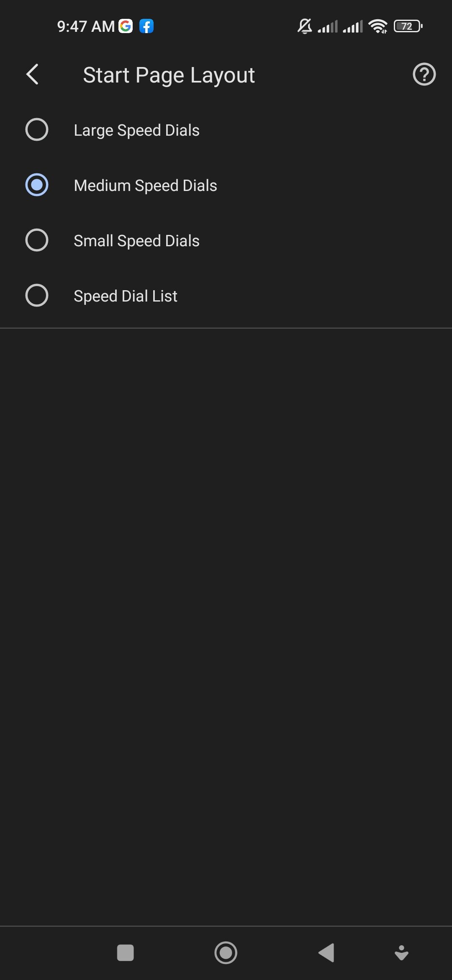Tap the Speed Dial List label

click(126, 296)
